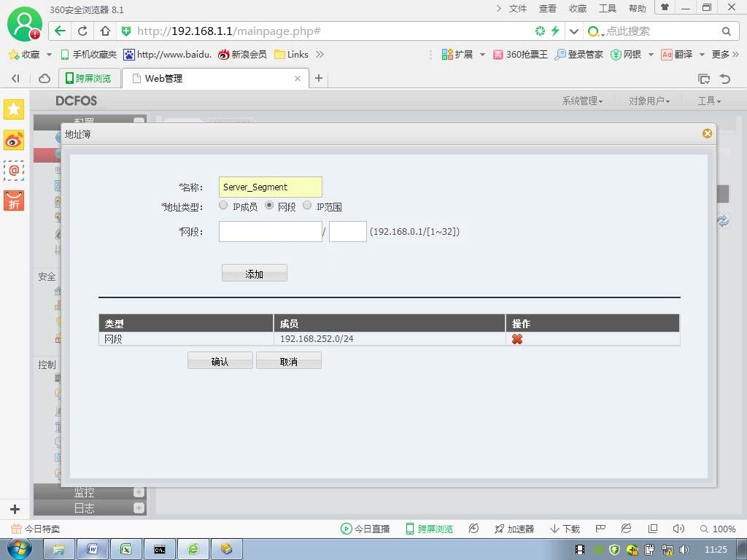Viewport: 747px width, 560px height.
Task: Open the 翻译 toolbar item
Action: (677, 55)
